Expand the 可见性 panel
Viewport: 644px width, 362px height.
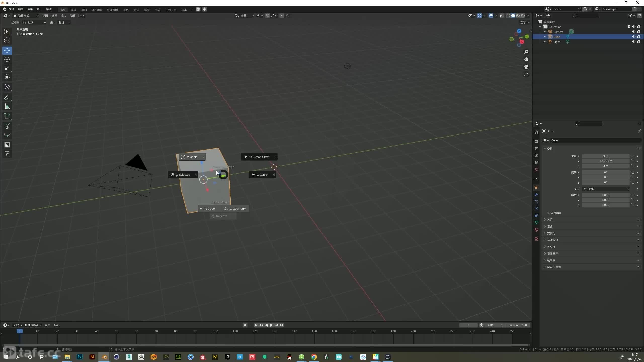[x=551, y=247]
